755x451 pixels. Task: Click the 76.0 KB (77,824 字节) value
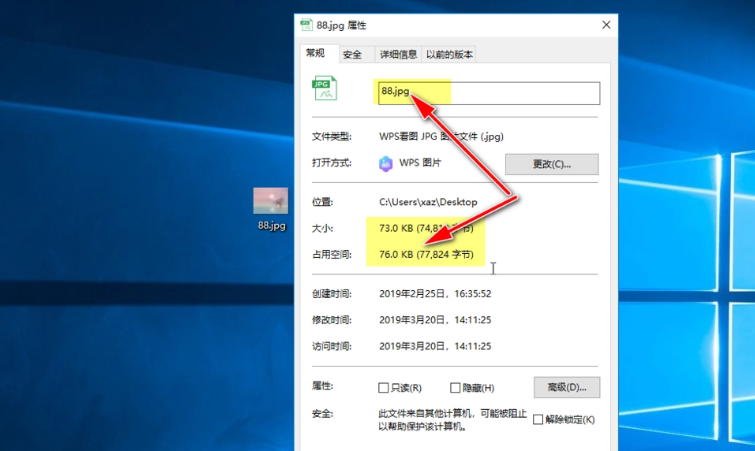coord(426,254)
